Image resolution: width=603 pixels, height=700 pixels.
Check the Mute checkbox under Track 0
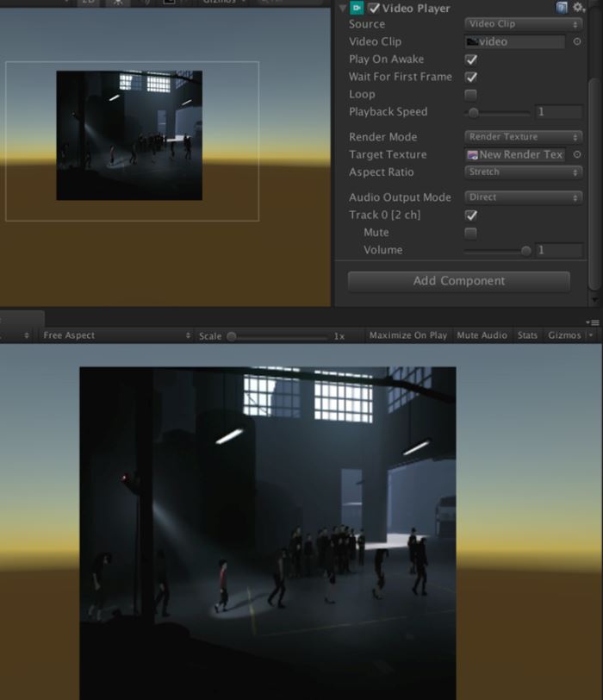471,233
